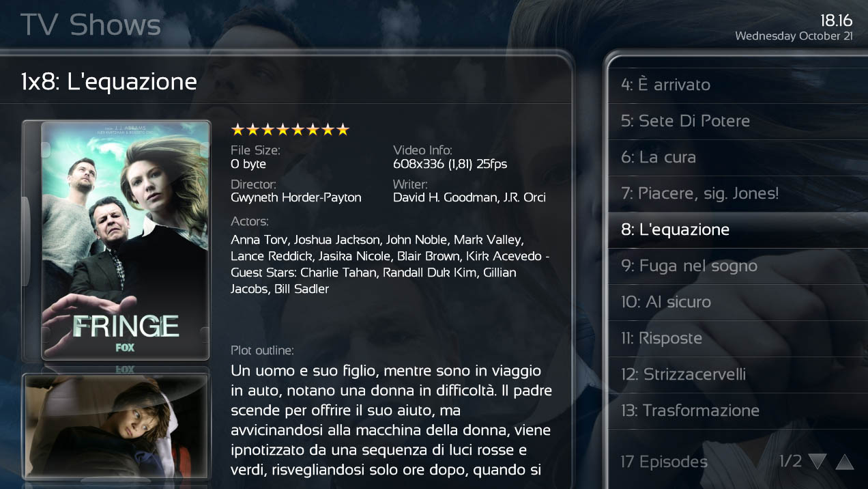
Task: Click highlighted episode 8: L'equazione
Action: (737, 229)
